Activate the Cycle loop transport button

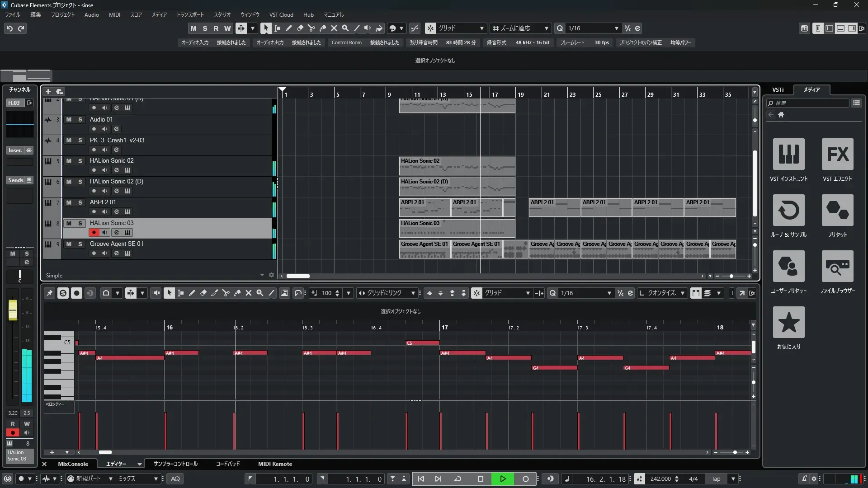(x=458, y=479)
